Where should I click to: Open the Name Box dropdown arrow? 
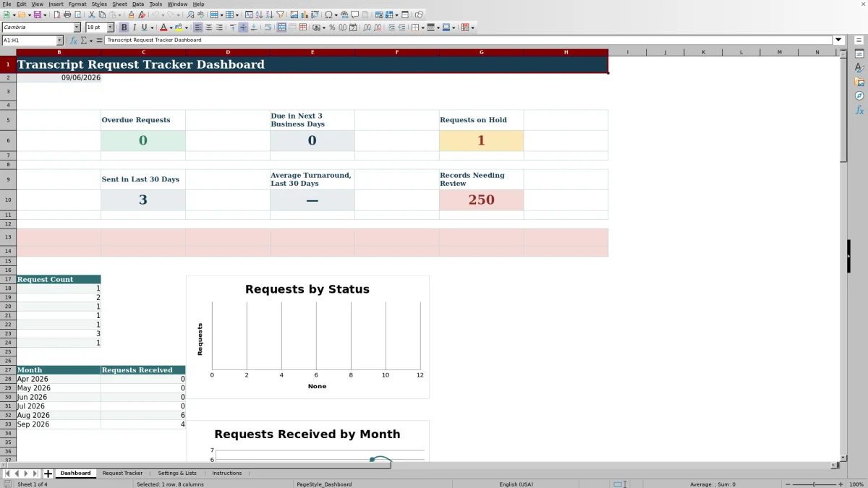tap(59, 40)
